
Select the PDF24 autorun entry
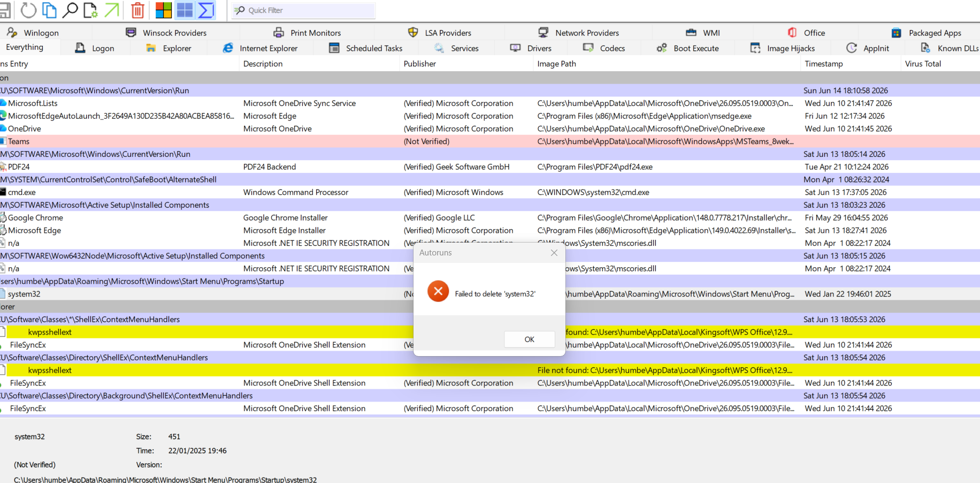pyautogui.click(x=490, y=167)
